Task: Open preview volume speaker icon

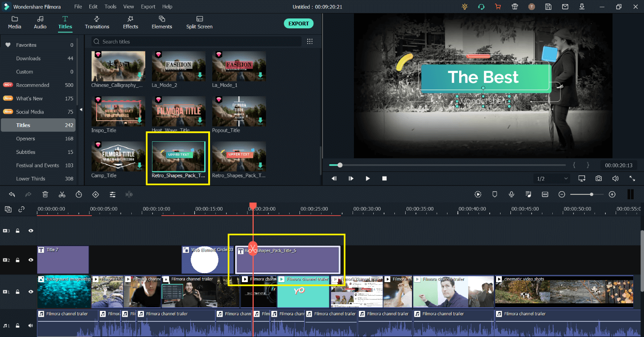Action: [615, 179]
